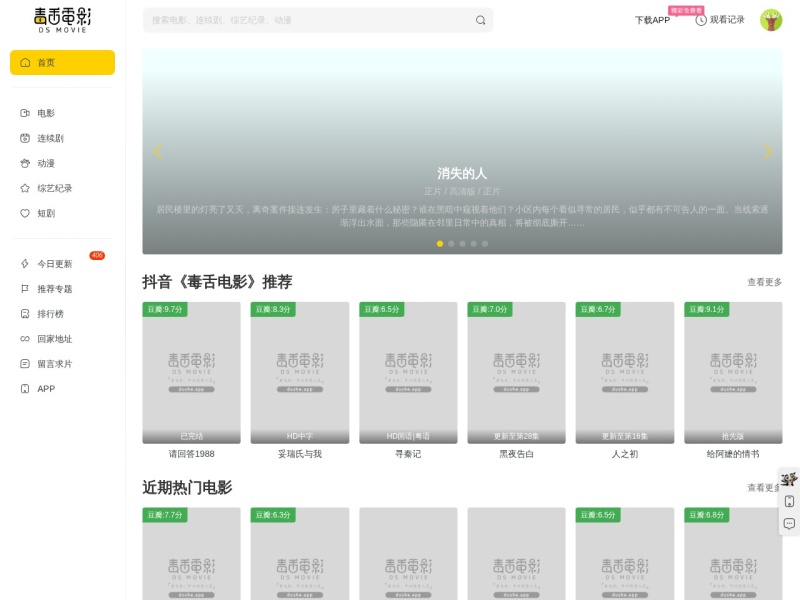The image size is (800, 600).
Task: Open the 给阿嬷的情书 poster
Action: 733,372
